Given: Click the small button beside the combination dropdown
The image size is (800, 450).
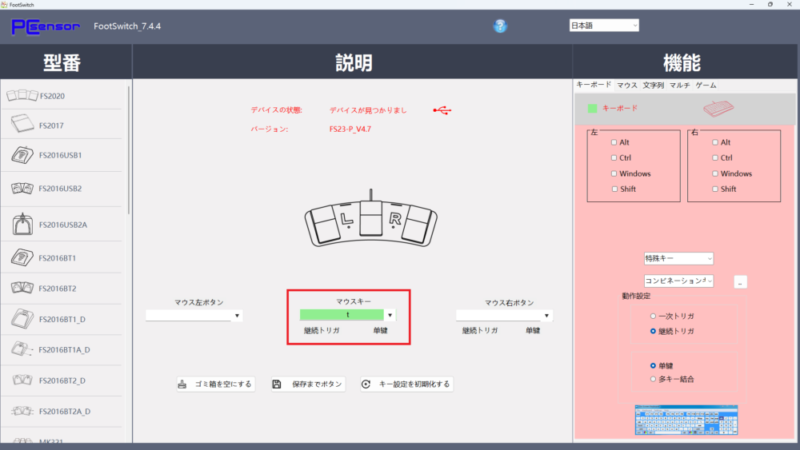Looking at the screenshot, I should click(740, 282).
